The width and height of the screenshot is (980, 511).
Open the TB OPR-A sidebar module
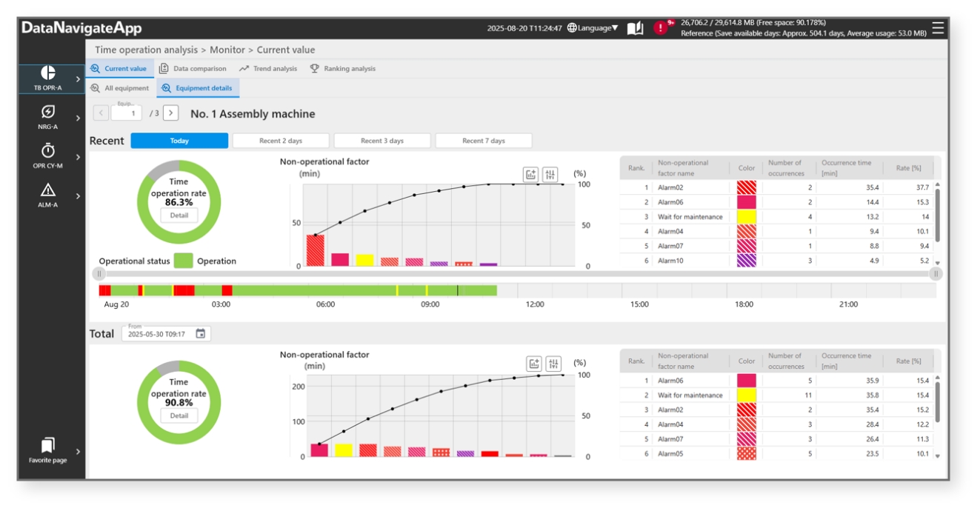point(48,77)
